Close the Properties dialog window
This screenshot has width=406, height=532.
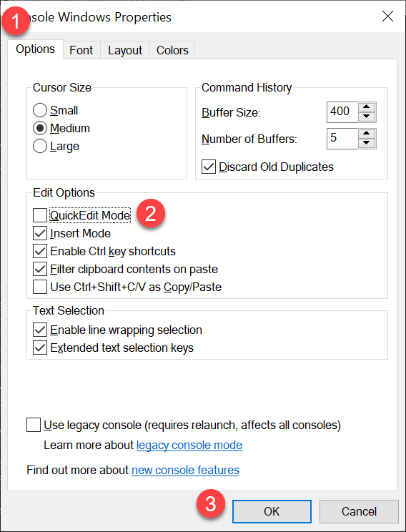pyautogui.click(x=387, y=16)
